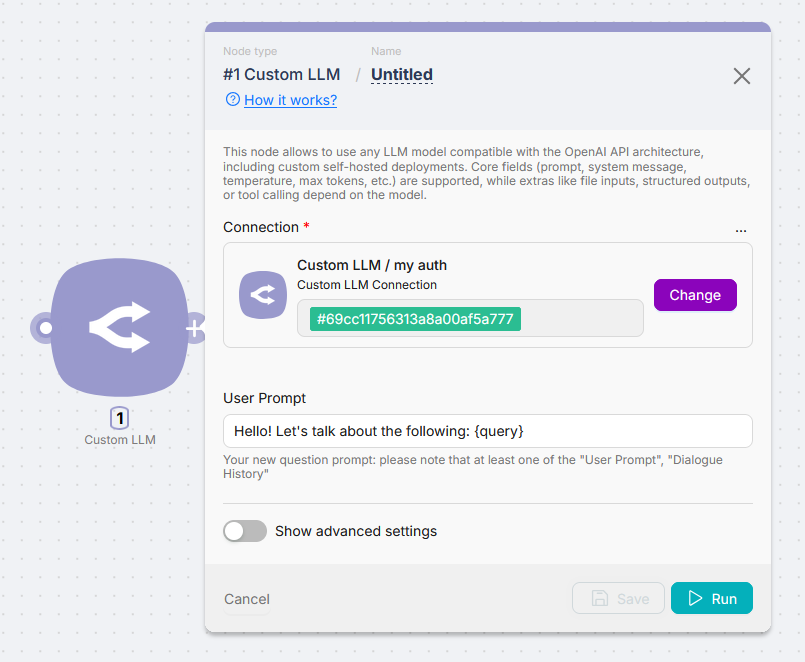The width and height of the screenshot is (805, 662).
Task: Edit the node name "Untitled"
Action: click(x=401, y=74)
